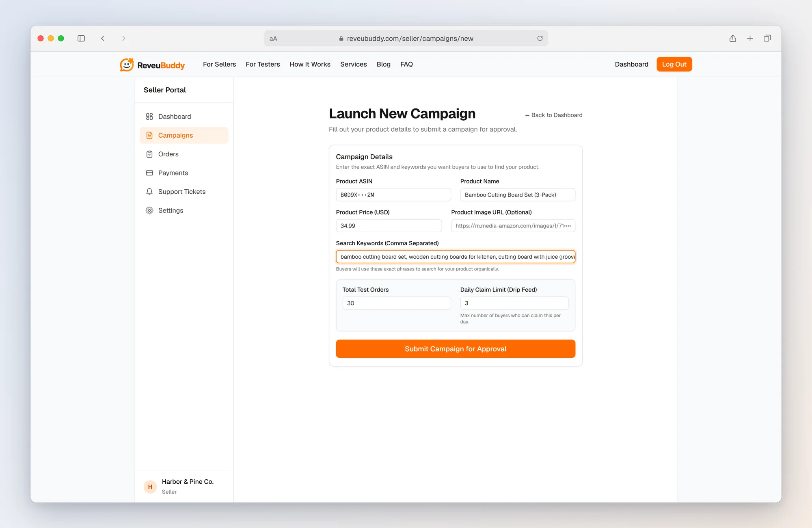This screenshot has width=812, height=528.
Task: Open the Blog nav link
Action: (x=384, y=64)
